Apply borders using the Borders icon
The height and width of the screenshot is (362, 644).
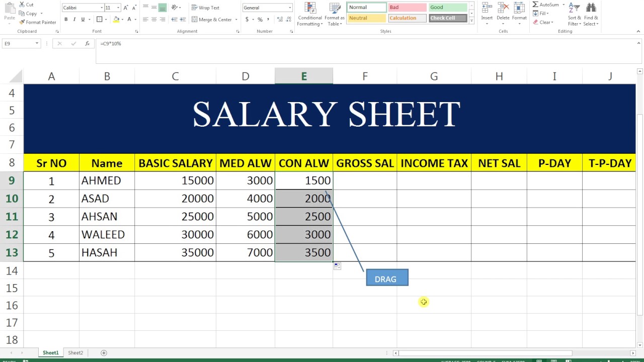click(99, 19)
